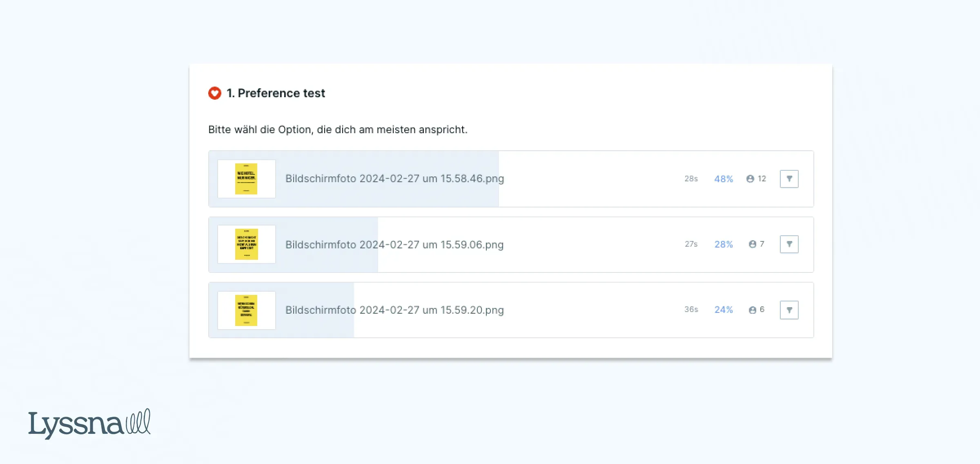Screen dimensions: 980x464
Task: Click the 48% result percentage
Action: (724, 179)
